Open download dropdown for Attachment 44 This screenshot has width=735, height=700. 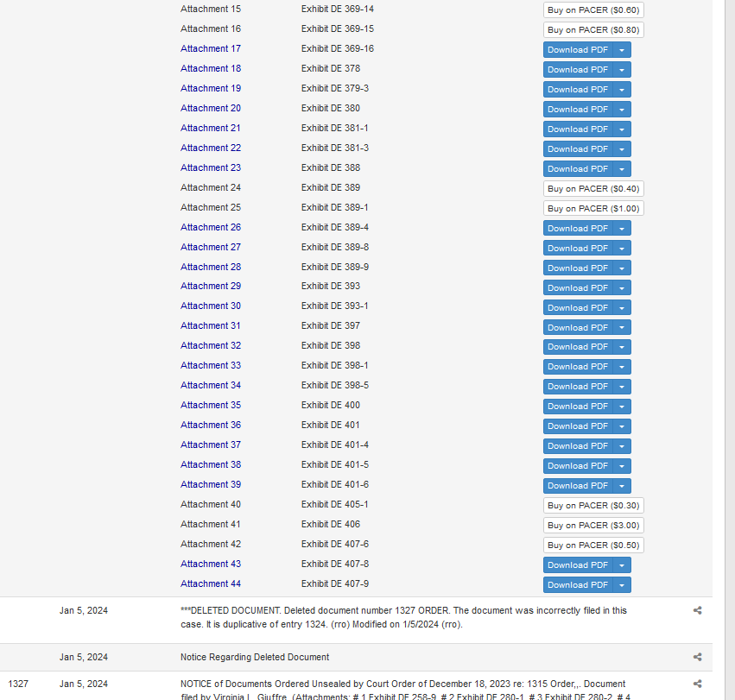click(622, 584)
